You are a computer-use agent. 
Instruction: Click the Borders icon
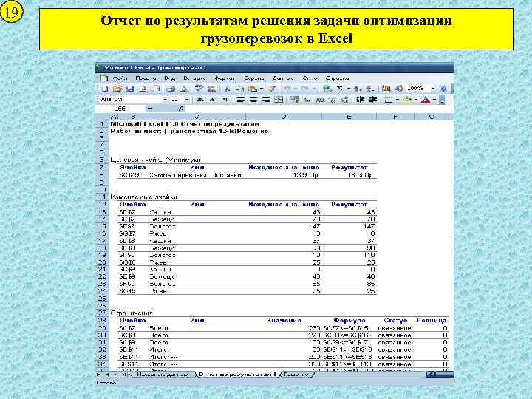(x=389, y=100)
